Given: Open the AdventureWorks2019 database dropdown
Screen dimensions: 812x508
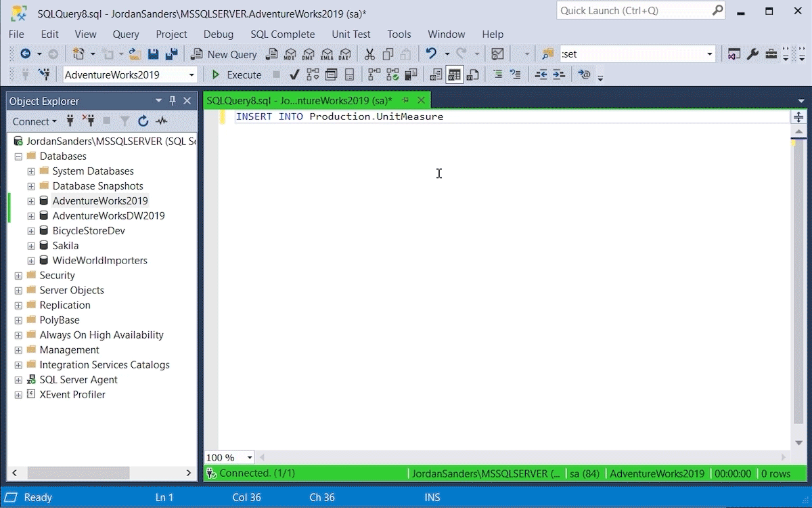Looking at the screenshot, I should 191,75.
